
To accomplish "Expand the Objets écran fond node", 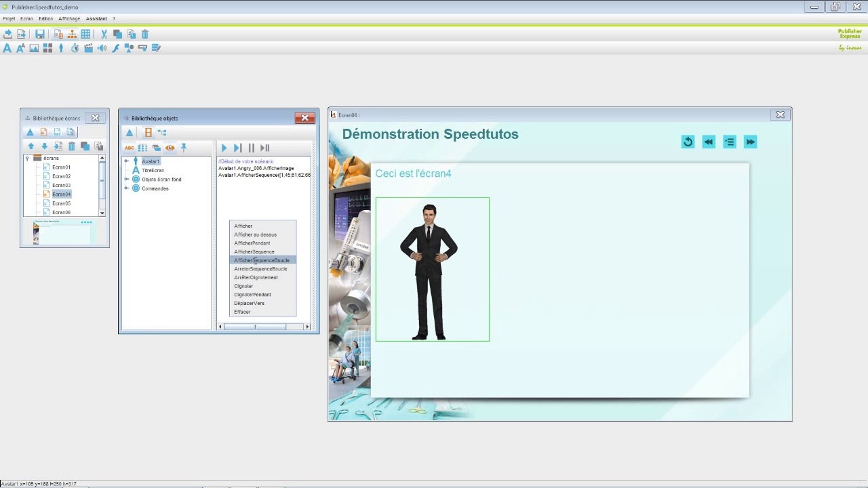I will tap(126, 180).
